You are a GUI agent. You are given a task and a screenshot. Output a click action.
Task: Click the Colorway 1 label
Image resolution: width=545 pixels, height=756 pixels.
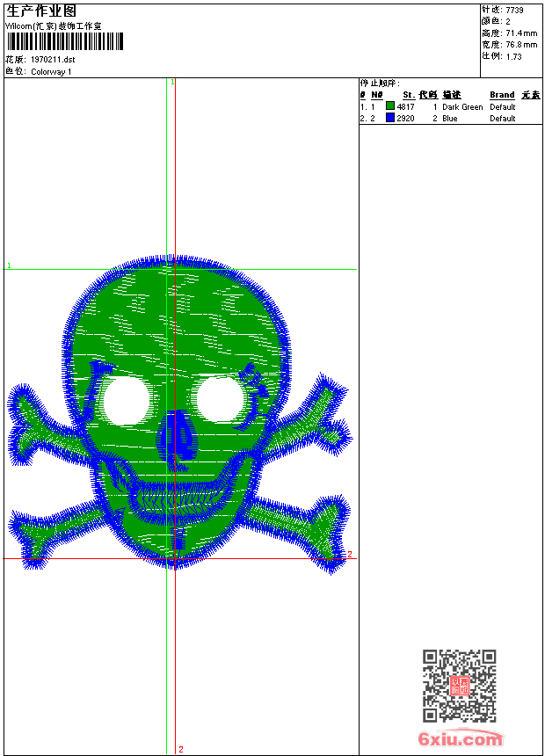pos(52,71)
